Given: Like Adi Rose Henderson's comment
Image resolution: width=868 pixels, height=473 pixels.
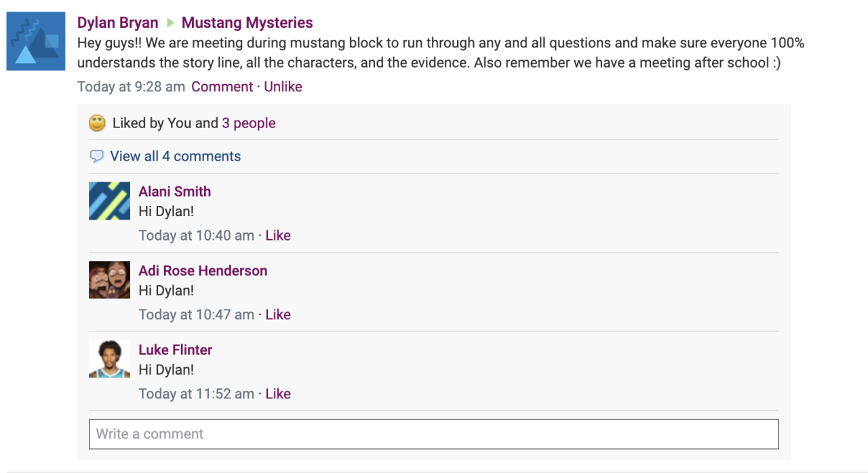Looking at the screenshot, I should (278, 314).
